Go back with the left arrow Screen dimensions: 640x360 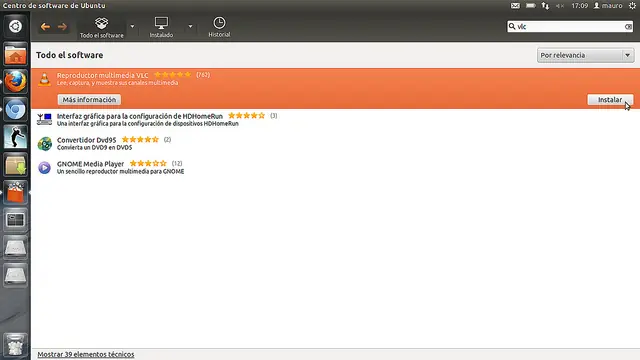(x=45, y=27)
